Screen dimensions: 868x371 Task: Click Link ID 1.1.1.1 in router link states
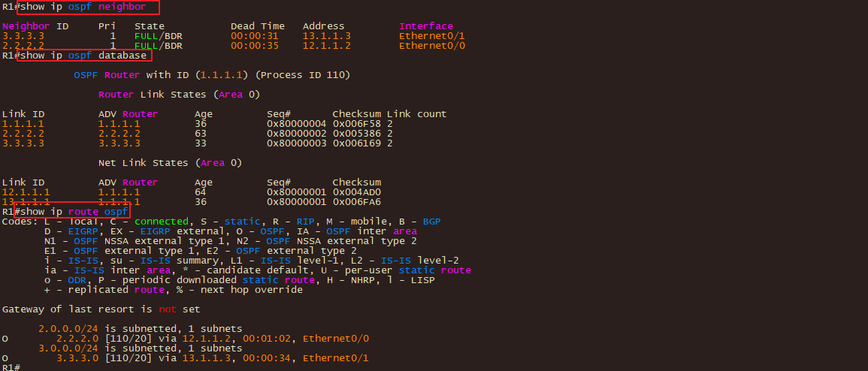[23, 124]
